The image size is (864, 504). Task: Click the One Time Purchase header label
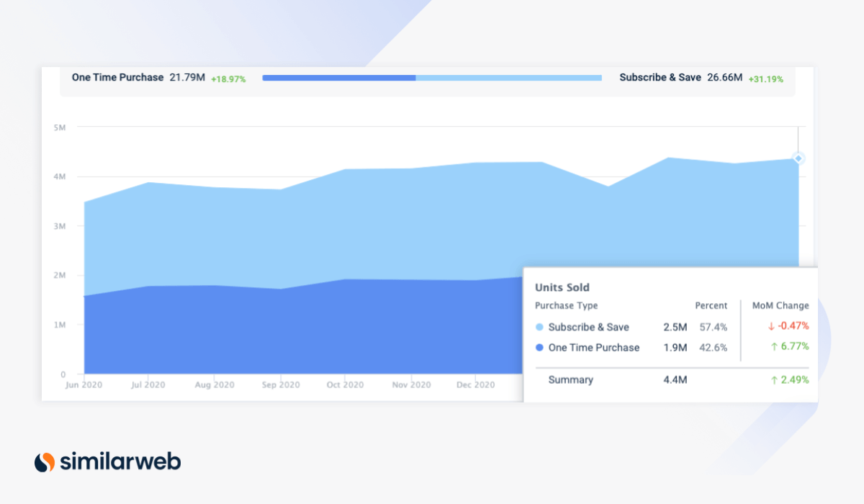click(x=117, y=77)
